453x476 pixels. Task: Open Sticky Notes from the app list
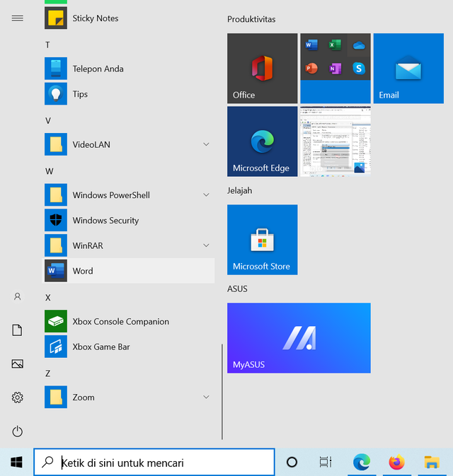click(x=128, y=18)
